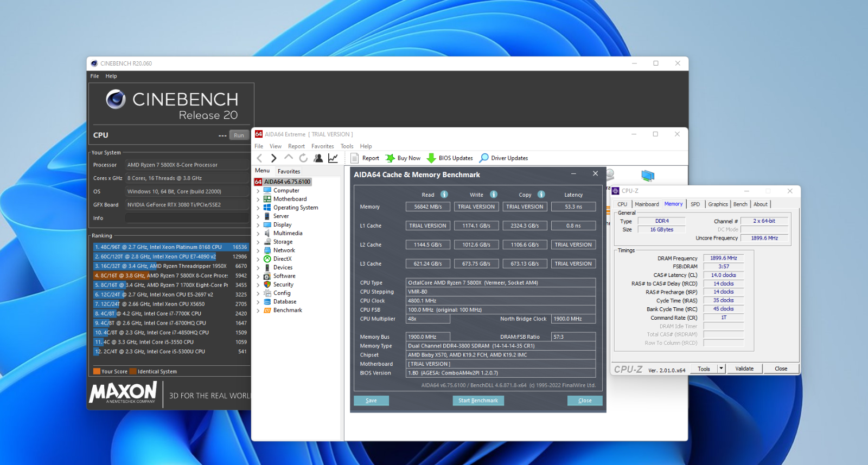Open the AIDA64 View menu

pos(276,146)
